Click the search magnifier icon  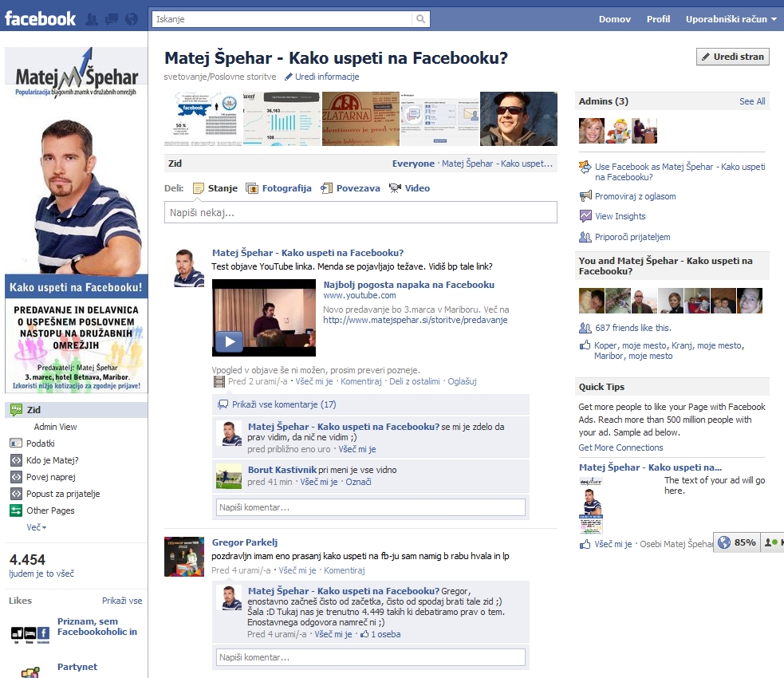(x=420, y=19)
